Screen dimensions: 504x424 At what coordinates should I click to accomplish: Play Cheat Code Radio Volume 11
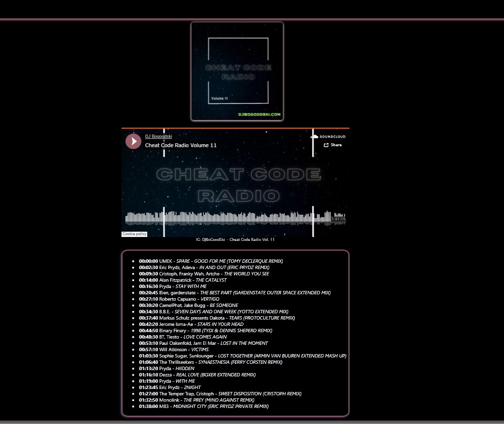(133, 141)
